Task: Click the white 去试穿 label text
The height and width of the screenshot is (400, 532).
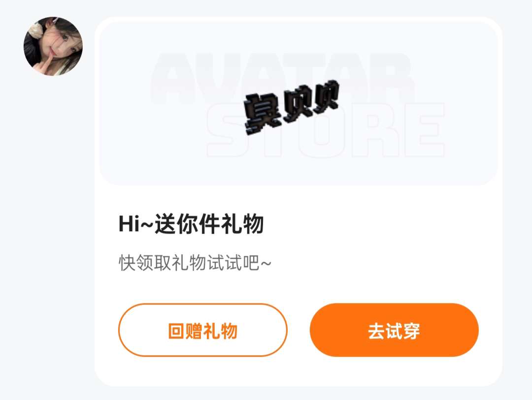Action: 394,331
